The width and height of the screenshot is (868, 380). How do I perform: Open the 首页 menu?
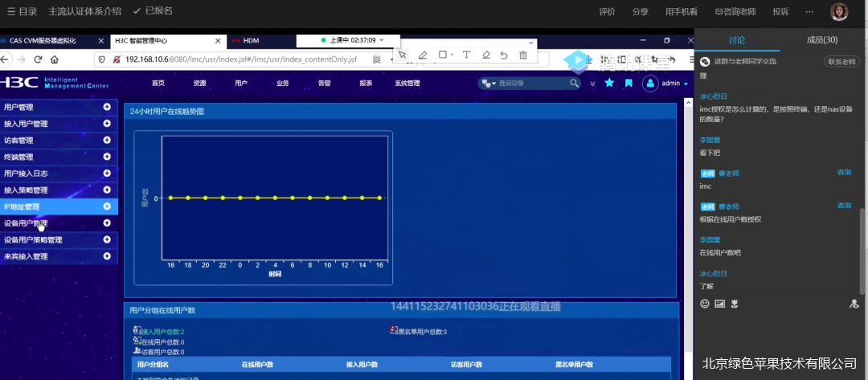[x=158, y=84]
